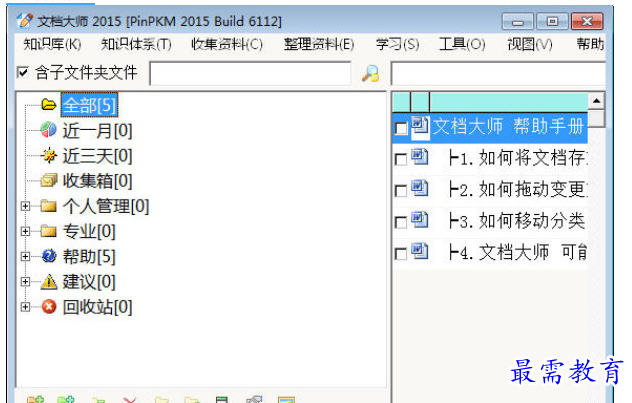This screenshot has height=403, width=632.
Task: Tick the checkbox for 文档大师 帮助手册
Action: coord(401,129)
